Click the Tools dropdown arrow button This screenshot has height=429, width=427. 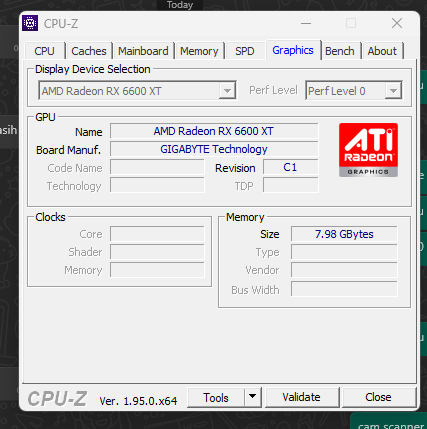coord(253,397)
